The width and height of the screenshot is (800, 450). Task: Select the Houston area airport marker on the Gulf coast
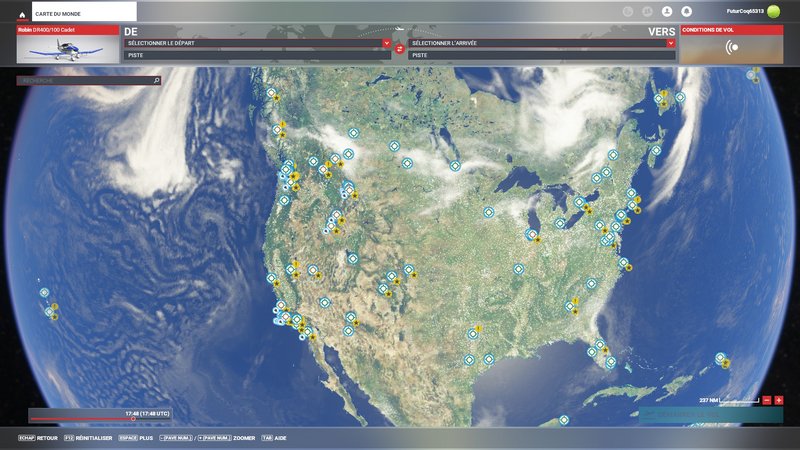pyautogui.click(x=489, y=360)
